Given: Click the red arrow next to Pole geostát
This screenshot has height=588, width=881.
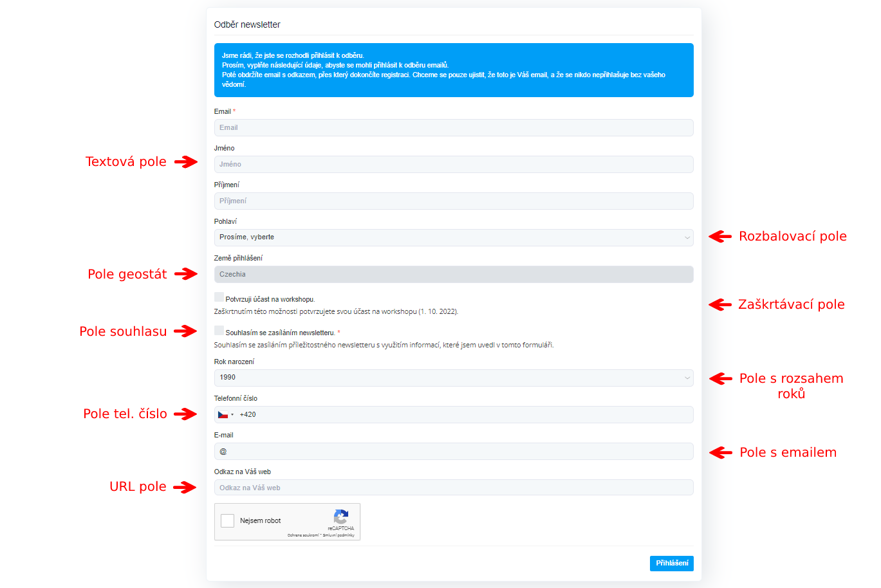Looking at the screenshot, I should pos(186,274).
